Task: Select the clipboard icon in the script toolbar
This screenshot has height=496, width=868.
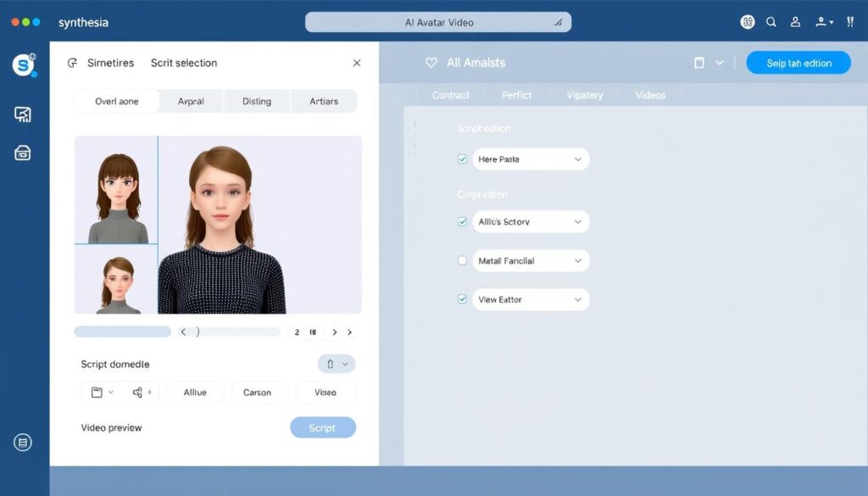Action: point(97,392)
